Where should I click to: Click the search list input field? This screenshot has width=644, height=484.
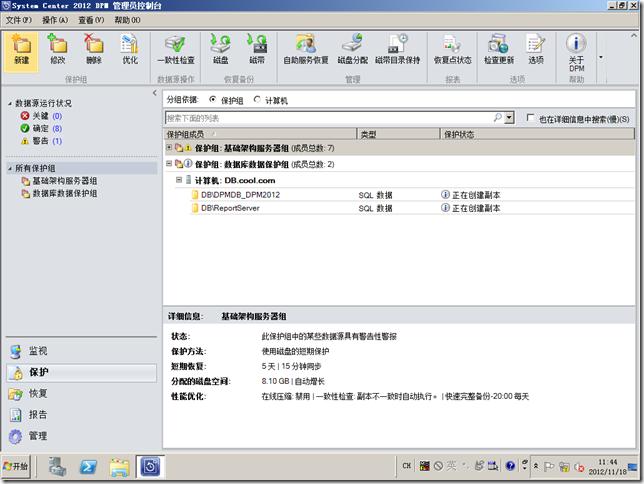(x=328, y=118)
